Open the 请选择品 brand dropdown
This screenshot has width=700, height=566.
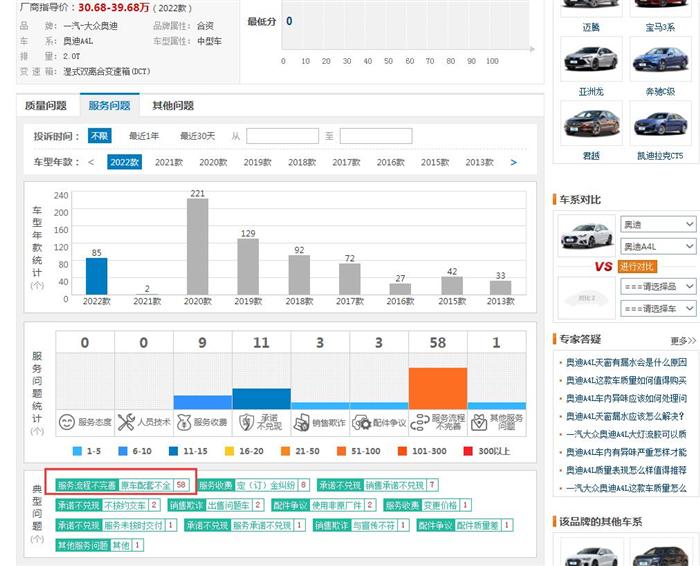click(x=658, y=286)
